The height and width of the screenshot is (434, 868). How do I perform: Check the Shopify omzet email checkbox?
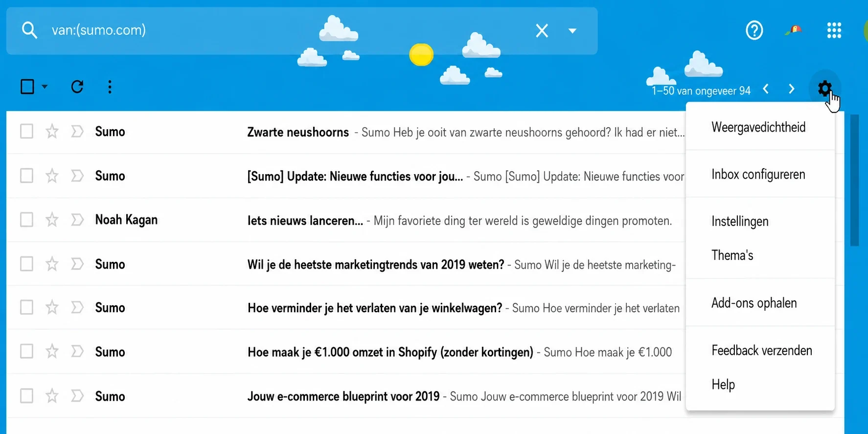(x=26, y=351)
